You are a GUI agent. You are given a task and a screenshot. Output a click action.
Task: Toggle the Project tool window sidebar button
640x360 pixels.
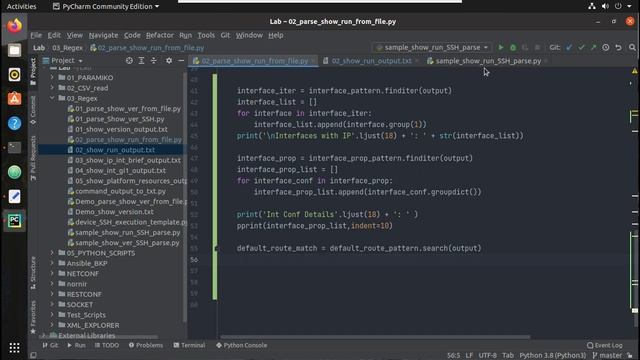click(33, 72)
